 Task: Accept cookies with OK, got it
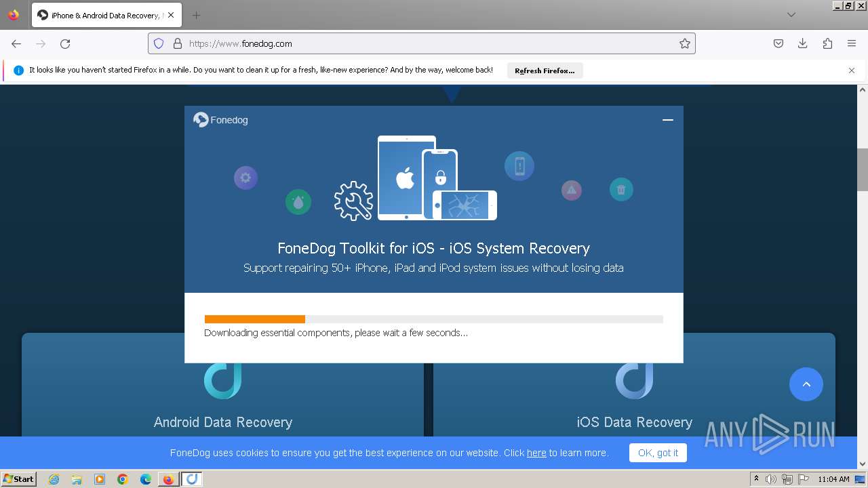[x=658, y=453]
